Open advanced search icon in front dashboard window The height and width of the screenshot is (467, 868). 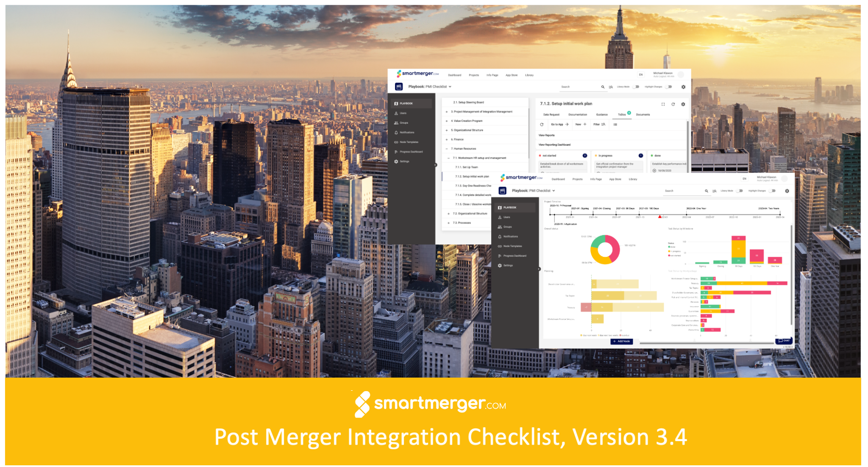click(x=715, y=191)
